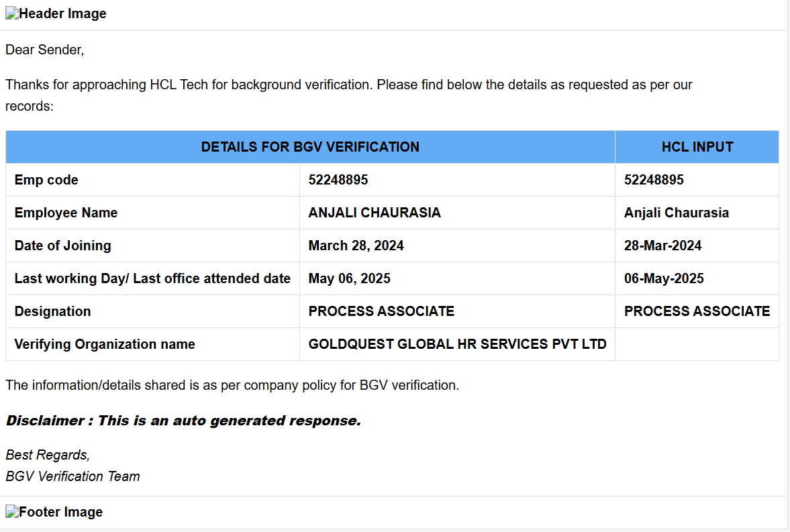Click the "DETAILS FOR BGV VERIFICATION" table header
The width and height of the screenshot is (790, 532).
coord(310,147)
